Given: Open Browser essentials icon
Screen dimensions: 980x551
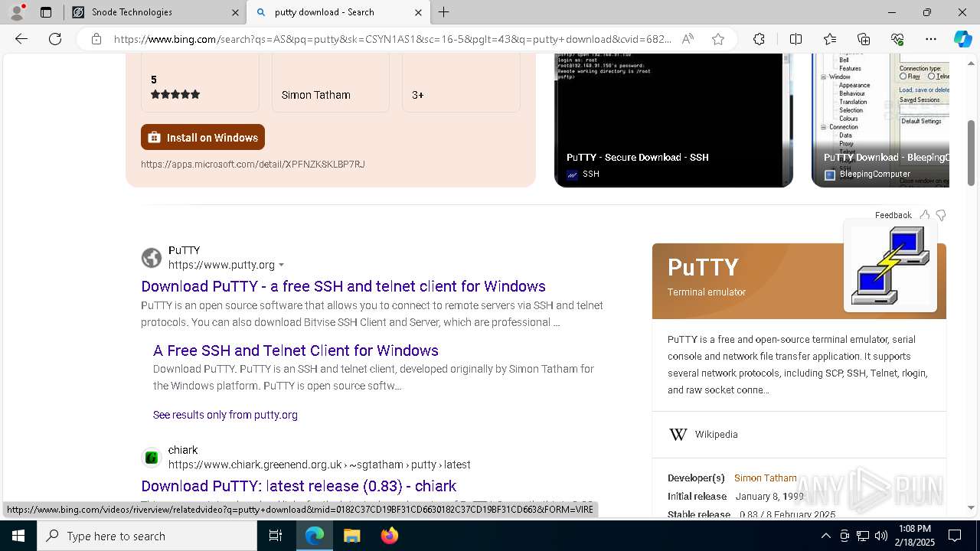Looking at the screenshot, I should click(x=897, y=39).
